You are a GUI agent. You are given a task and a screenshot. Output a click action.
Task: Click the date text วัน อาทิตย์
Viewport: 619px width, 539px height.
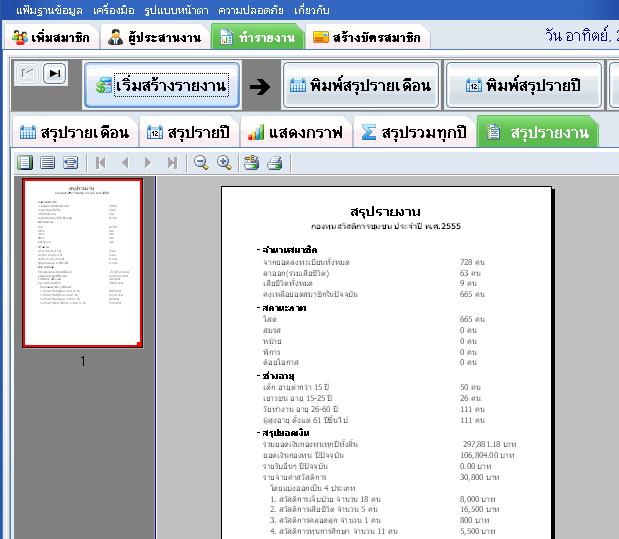pyautogui.click(x=578, y=36)
